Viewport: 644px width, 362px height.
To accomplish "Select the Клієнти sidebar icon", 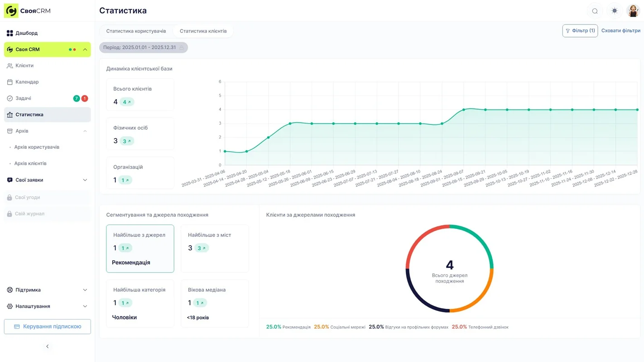I will (x=10, y=65).
